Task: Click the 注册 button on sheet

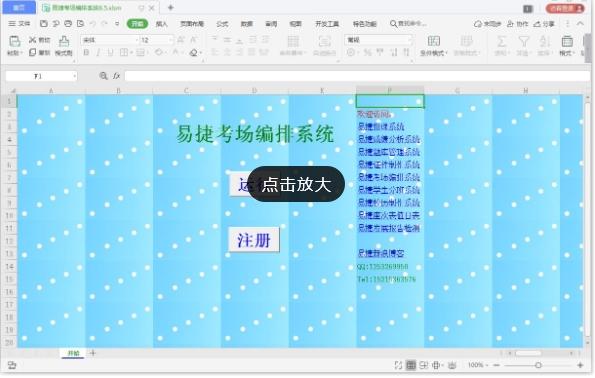Action: pos(254,240)
